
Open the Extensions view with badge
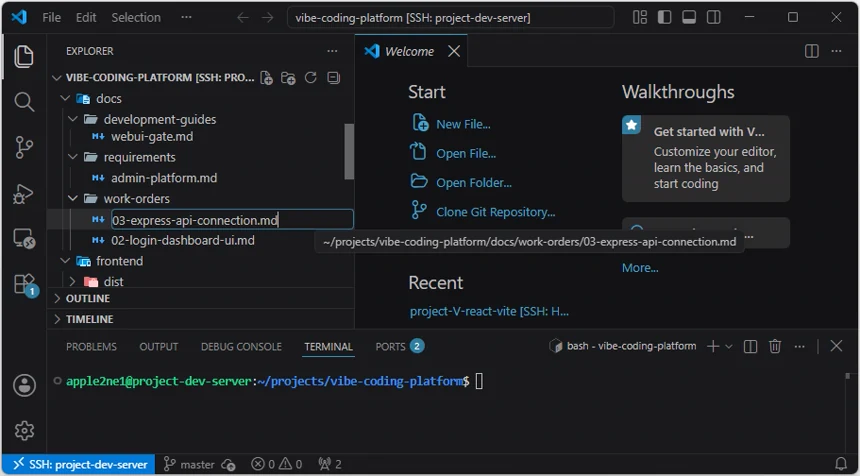click(x=25, y=285)
